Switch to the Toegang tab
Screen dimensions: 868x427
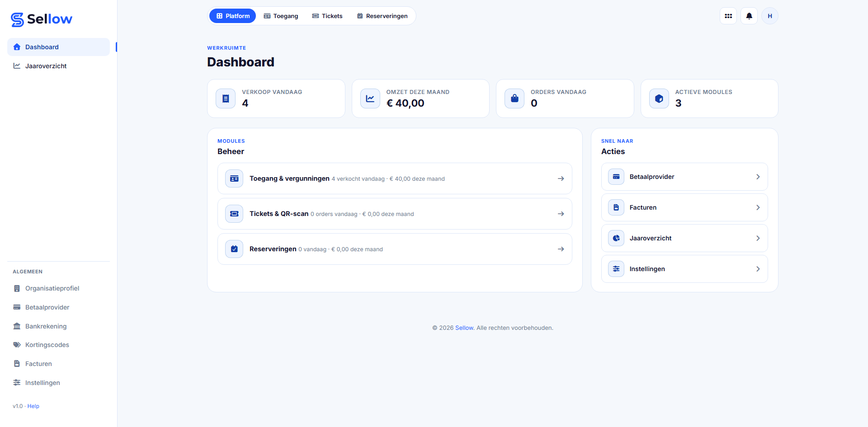281,16
